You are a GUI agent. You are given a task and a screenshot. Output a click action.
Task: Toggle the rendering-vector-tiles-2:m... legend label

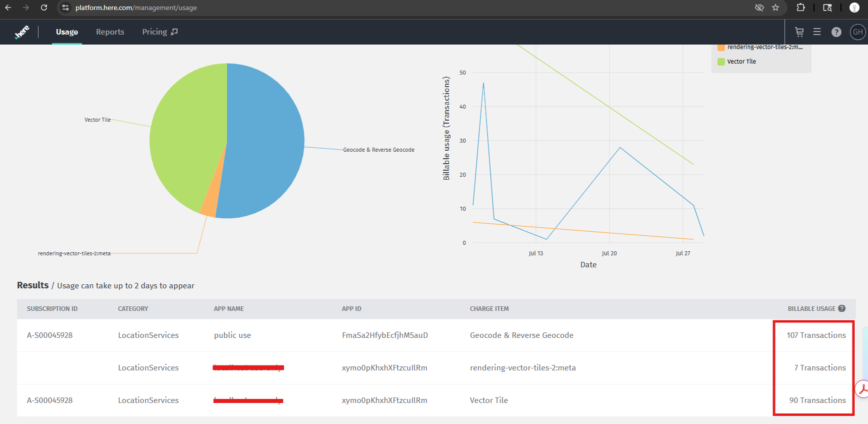765,47
